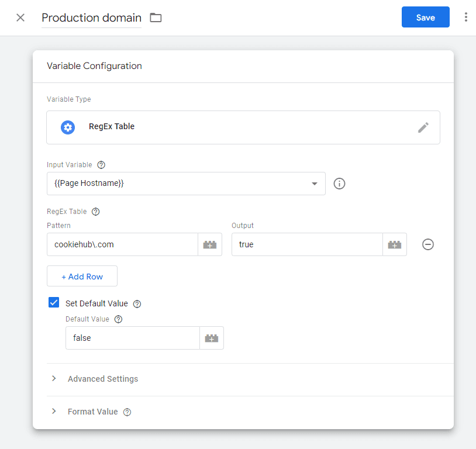Click the pencil icon to edit variable type
This screenshot has height=449, width=476.
click(x=423, y=127)
